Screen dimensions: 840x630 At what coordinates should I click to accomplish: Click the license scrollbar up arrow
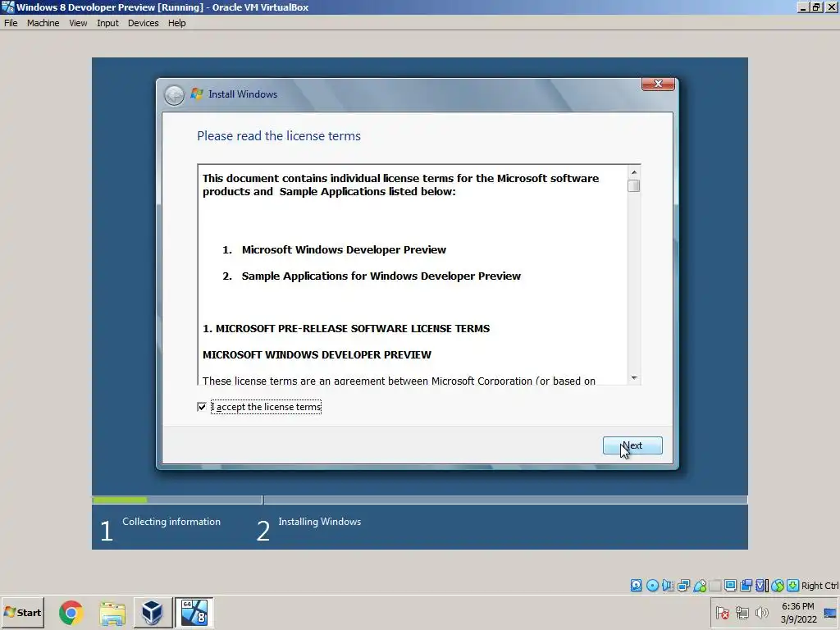pyautogui.click(x=634, y=172)
